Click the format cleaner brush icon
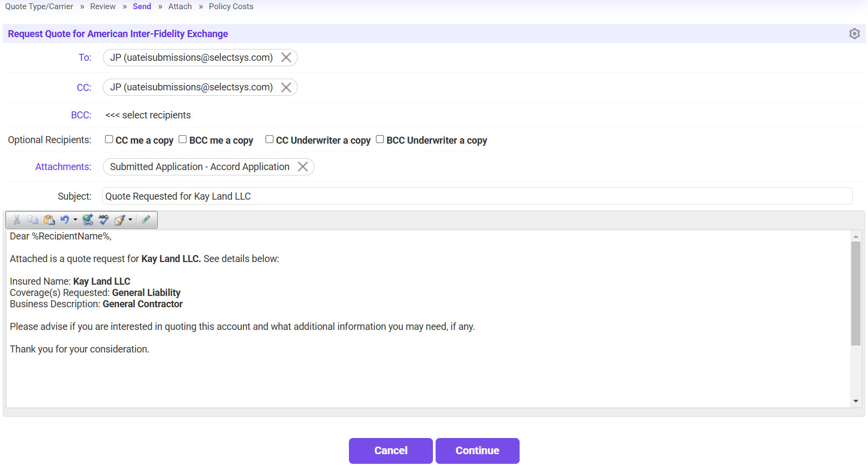This screenshot has width=868, height=466. click(x=120, y=220)
